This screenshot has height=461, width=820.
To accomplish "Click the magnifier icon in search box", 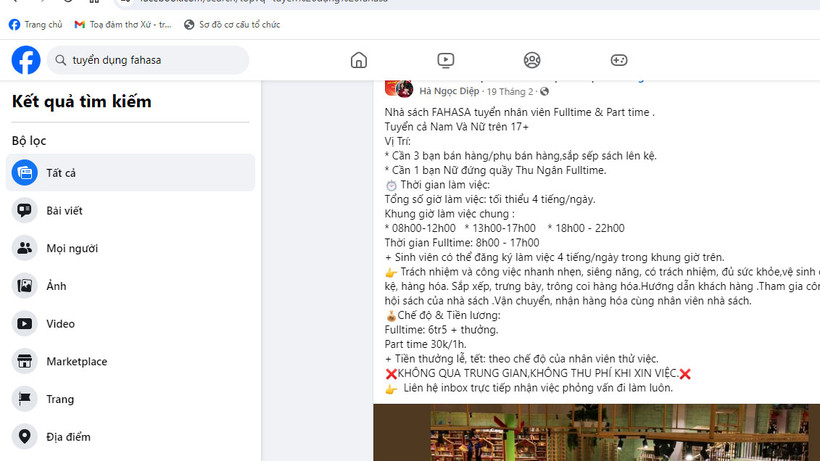I will click(61, 60).
